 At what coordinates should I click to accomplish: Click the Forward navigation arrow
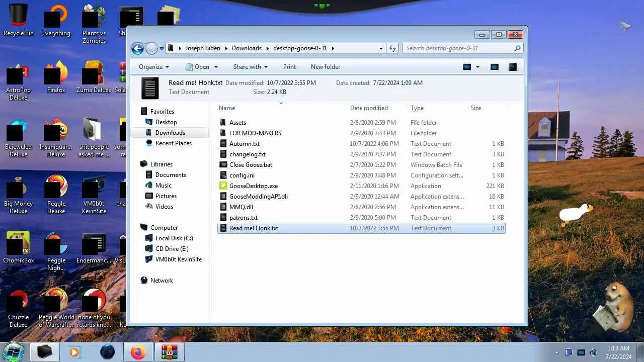point(151,48)
